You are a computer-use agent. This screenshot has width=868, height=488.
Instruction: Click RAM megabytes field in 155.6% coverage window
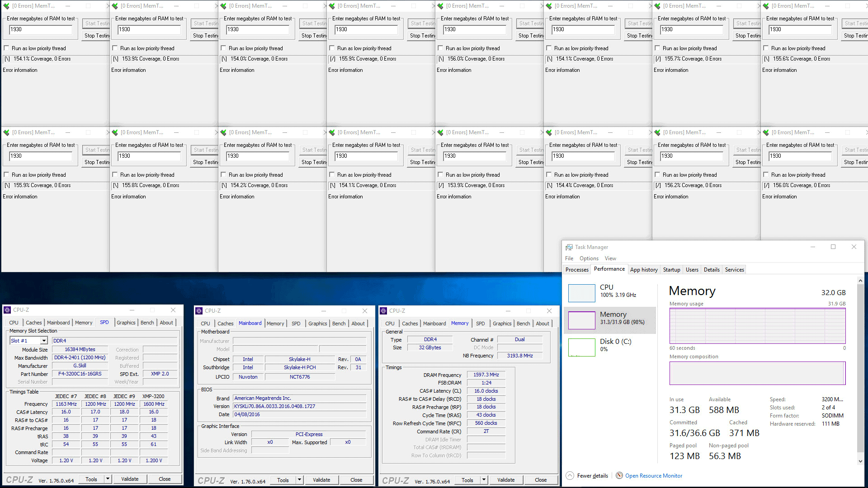800,29
